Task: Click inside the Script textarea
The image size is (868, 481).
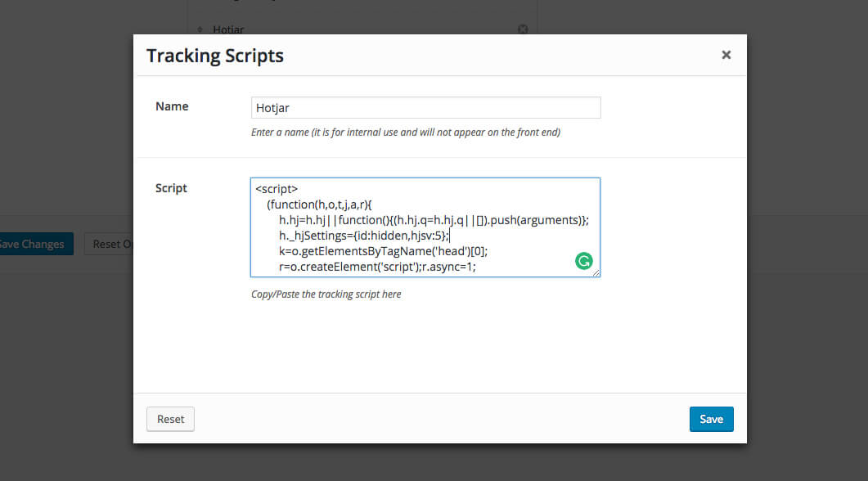Action: click(425, 227)
